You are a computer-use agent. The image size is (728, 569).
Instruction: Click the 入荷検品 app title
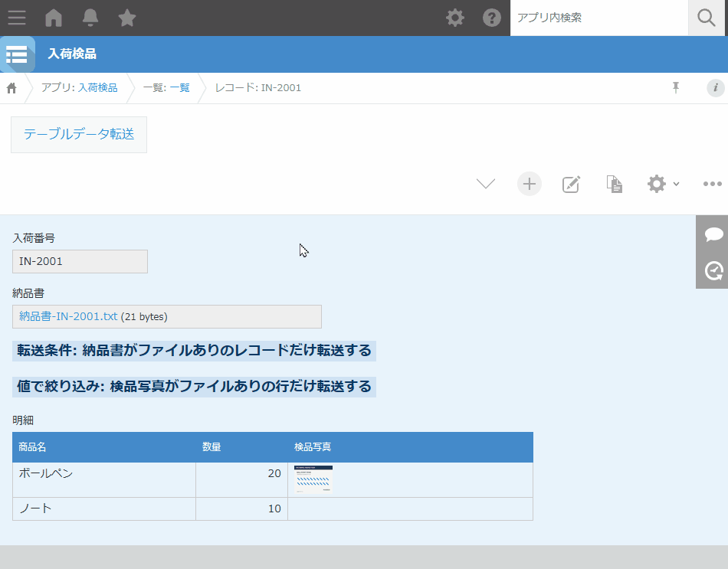point(72,54)
